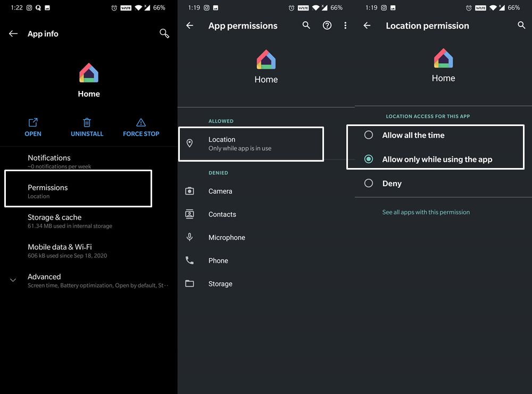Viewport: 532px width, 394px height.
Task: Tap Home app icon in App permissions
Action: [266, 60]
